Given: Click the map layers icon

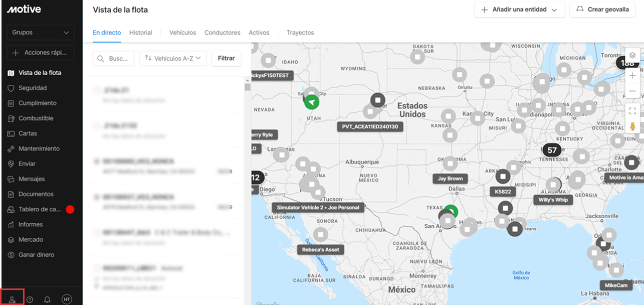Looking at the screenshot, I should pos(632,55).
